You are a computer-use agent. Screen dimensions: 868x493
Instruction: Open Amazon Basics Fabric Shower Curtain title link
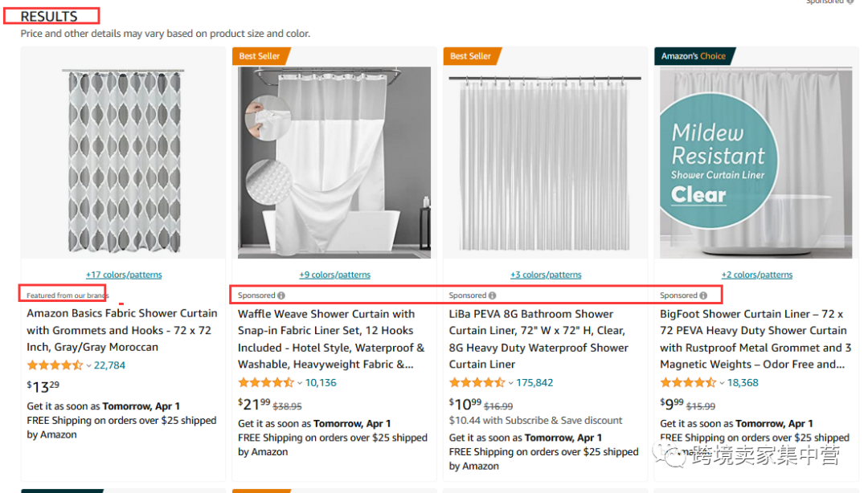(122, 330)
